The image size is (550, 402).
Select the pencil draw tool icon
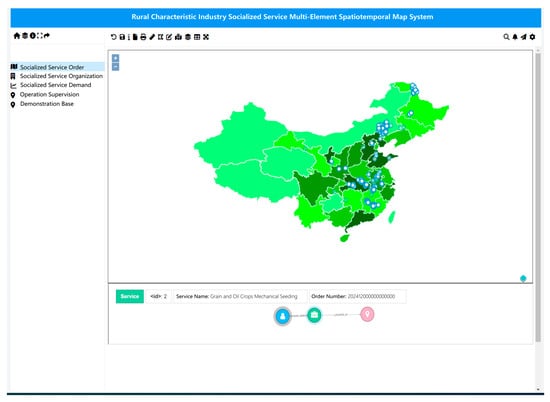tap(152, 37)
